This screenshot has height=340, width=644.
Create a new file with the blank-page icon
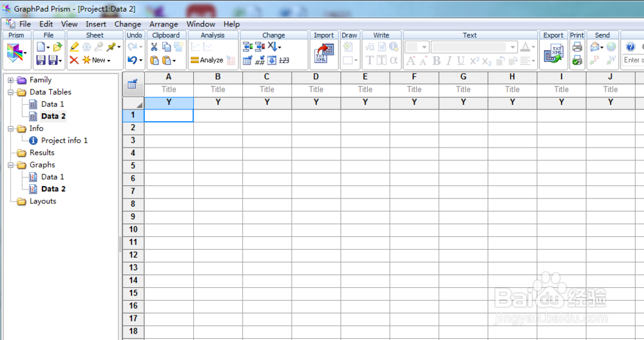(x=41, y=47)
